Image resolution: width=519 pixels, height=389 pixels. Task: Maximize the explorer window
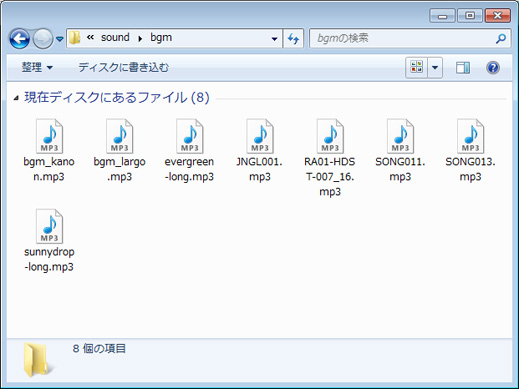click(x=470, y=16)
